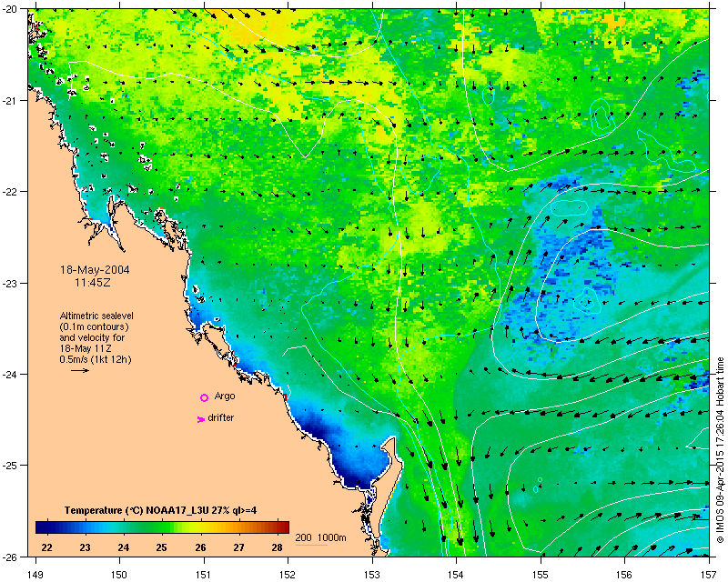
Task: Click the '(0.1m contours)' text
Action: tap(95, 326)
